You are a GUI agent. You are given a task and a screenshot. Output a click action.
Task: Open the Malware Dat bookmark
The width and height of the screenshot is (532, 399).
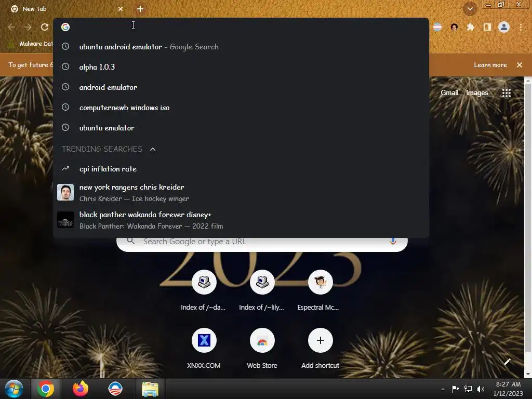[x=32, y=44]
